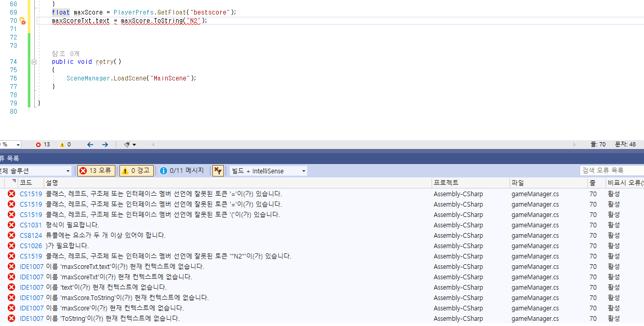Click the 0 warnings indicator below the editor
The image size is (644, 326).
point(65,145)
